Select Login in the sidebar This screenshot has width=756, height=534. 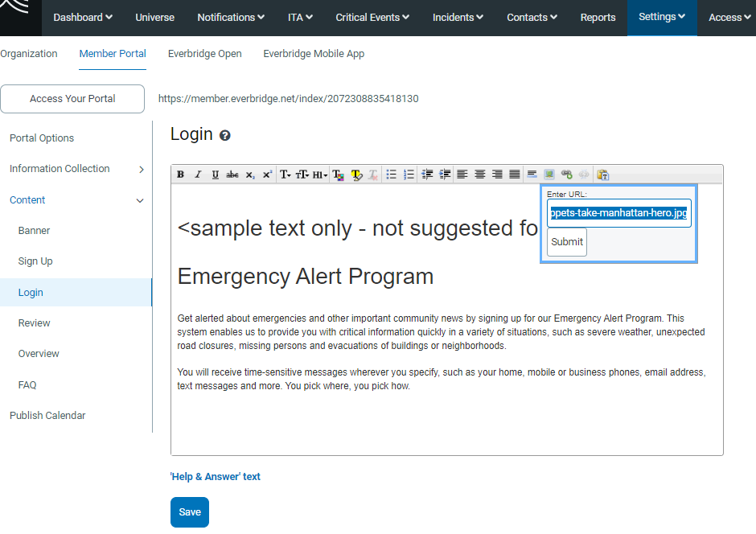click(x=76, y=293)
